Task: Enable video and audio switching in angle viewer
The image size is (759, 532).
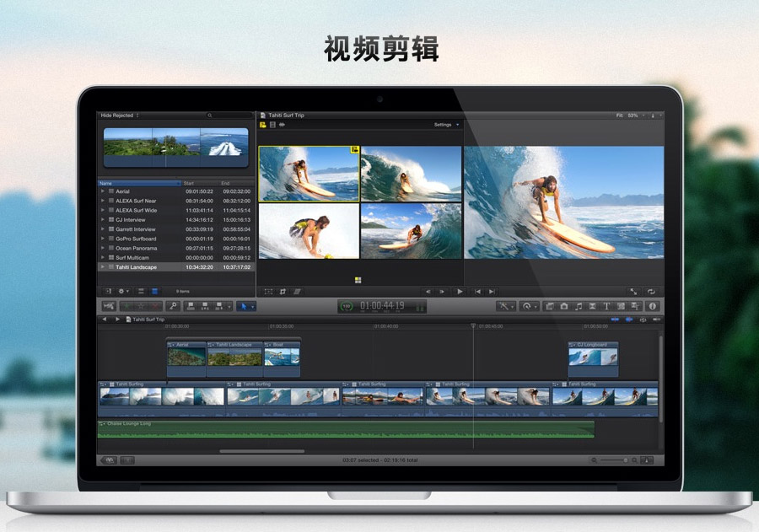Action: pyautogui.click(x=263, y=125)
